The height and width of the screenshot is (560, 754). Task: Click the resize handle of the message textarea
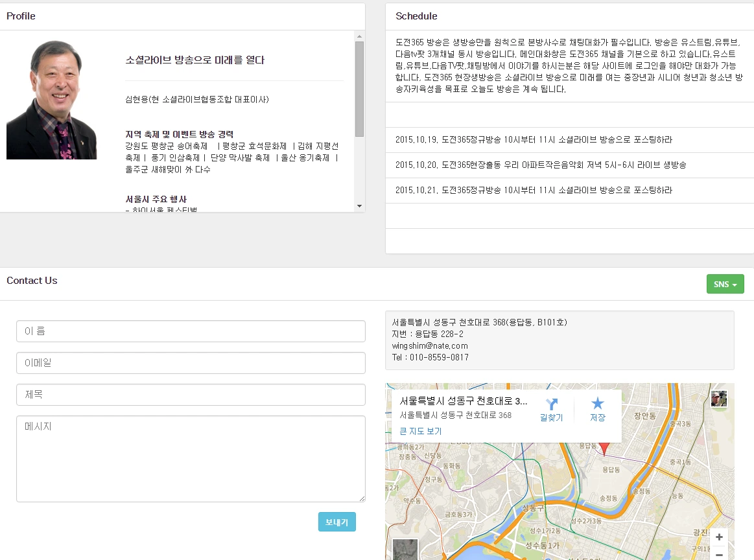pos(362,499)
